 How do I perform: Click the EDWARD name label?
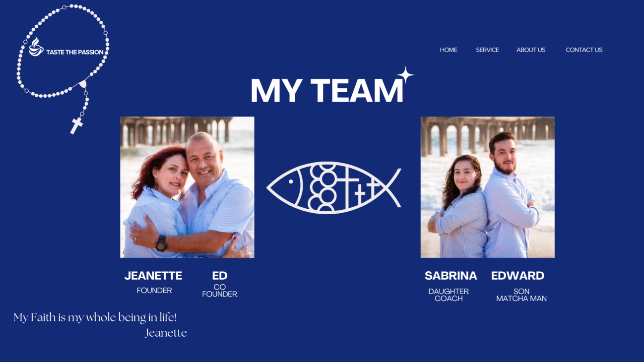point(517,276)
